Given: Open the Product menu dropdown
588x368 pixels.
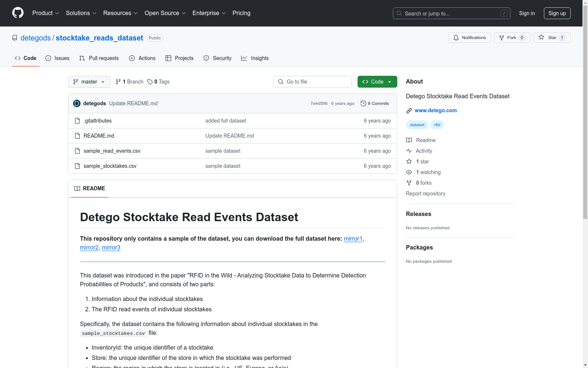Looking at the screenshot, I should [x=46, y=13].
